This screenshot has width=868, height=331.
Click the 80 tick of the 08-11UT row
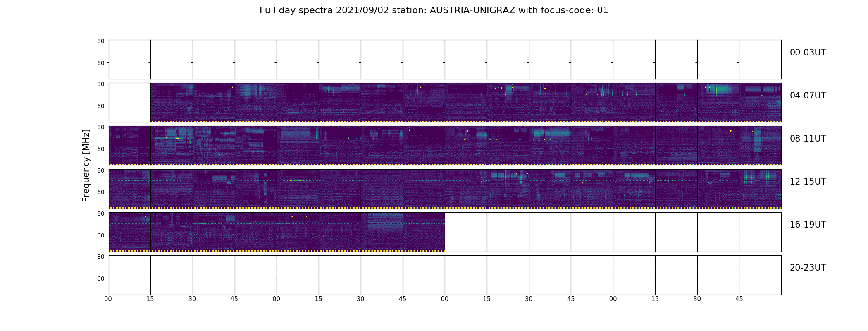pyautogui.click(x=100, y=127)
